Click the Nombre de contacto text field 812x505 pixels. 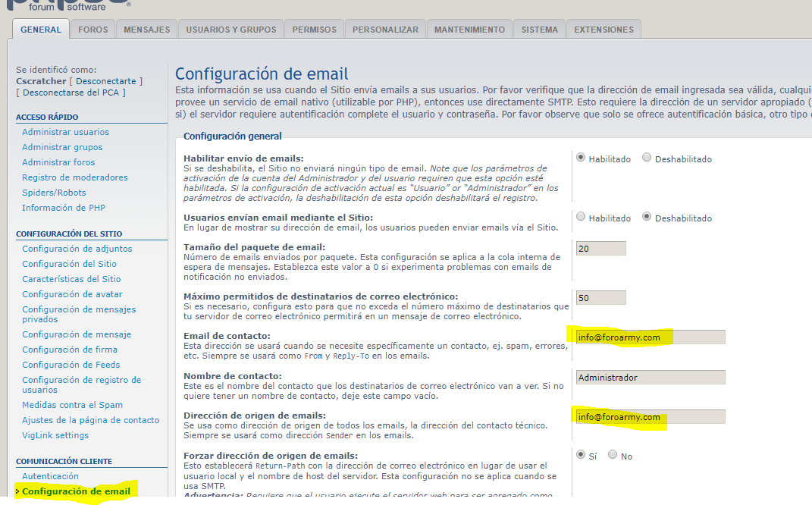tap(650, 377)
